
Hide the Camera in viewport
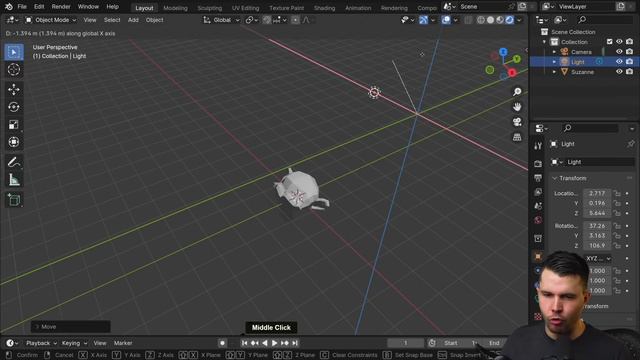pyautogui.click(x=619, y=52)
